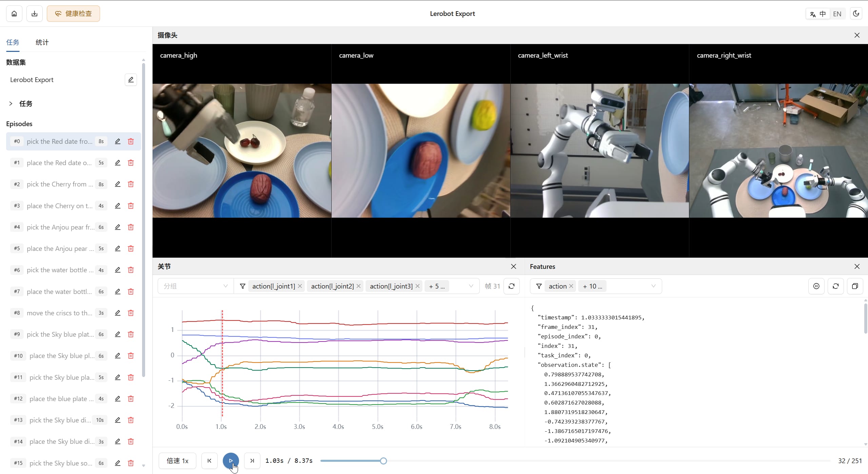Delete episode #9 pick the Sky blue plate

(x=131, y=334)
